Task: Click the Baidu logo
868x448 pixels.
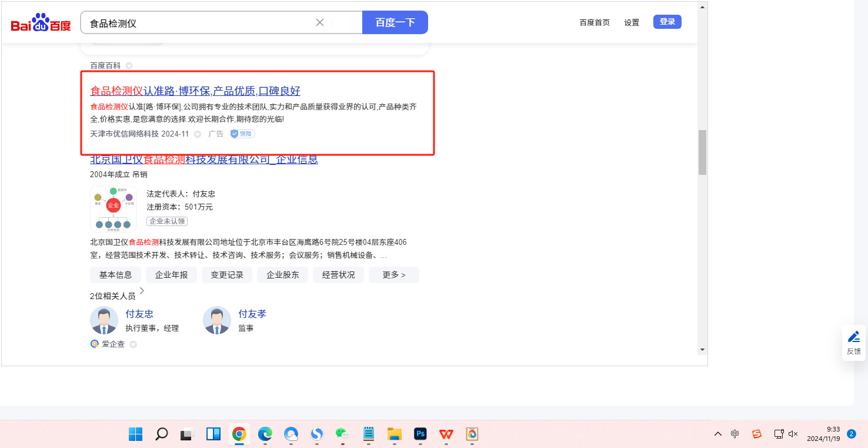Action: (x=41, y=23)
